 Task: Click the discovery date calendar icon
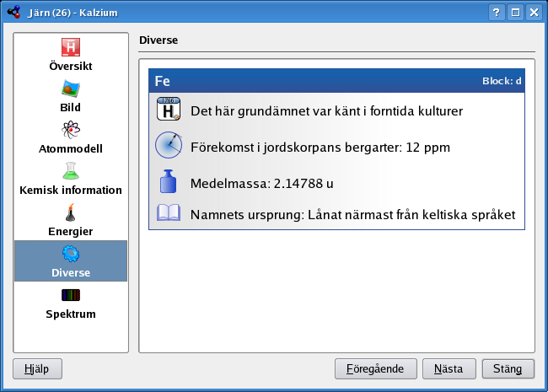[169, 109]
